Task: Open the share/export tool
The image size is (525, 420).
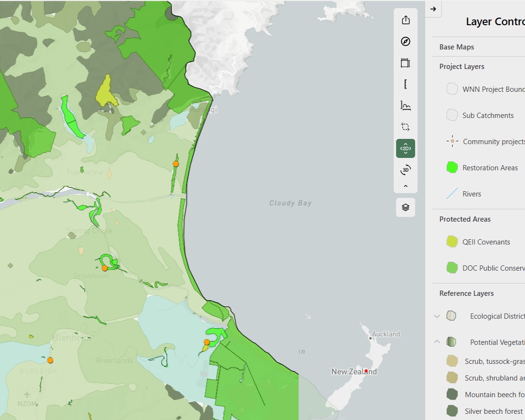Action: (406, 20)
